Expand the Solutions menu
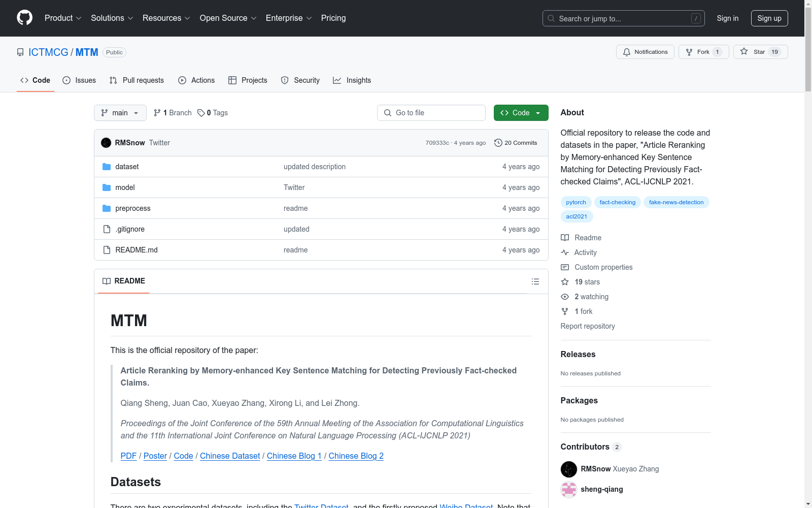This screenshot has width=812, height=508. click(x=112, y=18)
